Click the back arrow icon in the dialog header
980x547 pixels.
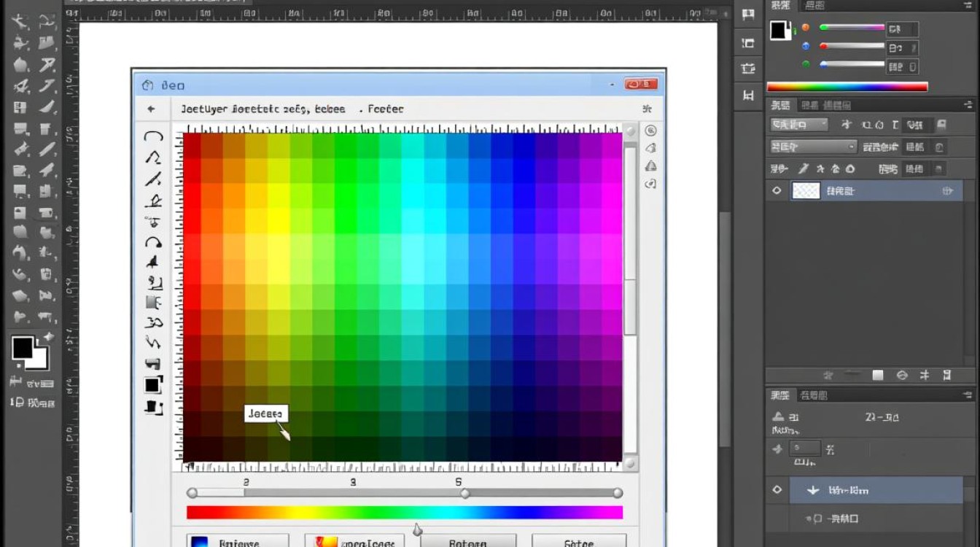(x=151, y=109)
